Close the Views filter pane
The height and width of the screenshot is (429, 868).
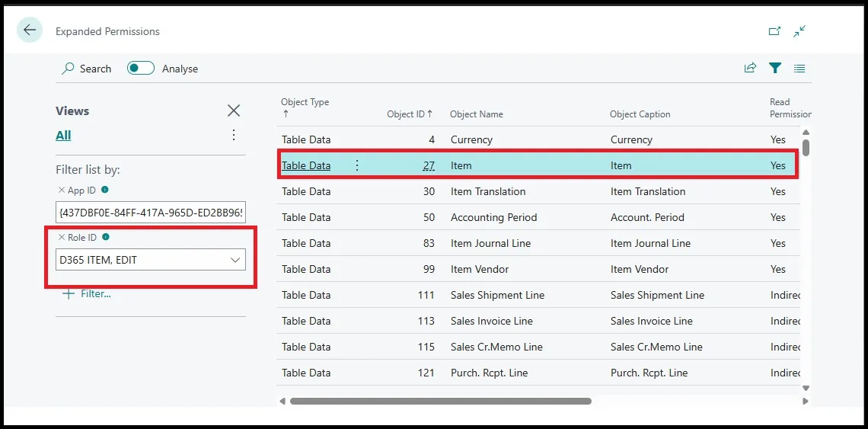click(235, 110)
